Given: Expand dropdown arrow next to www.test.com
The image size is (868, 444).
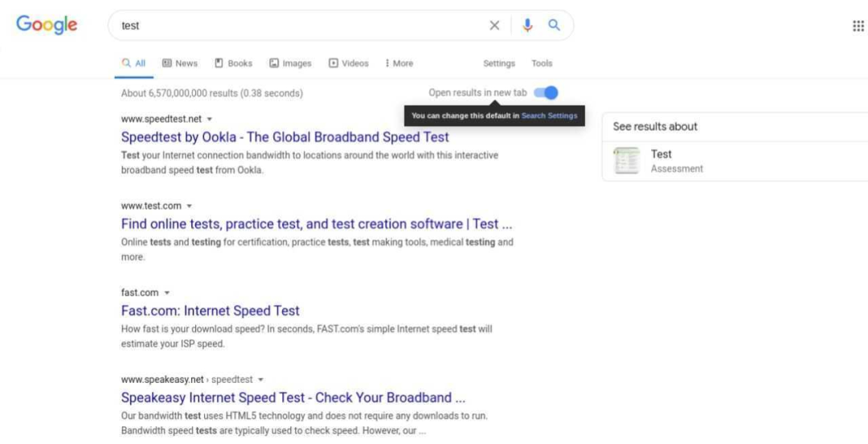Looking at the screenshot, I should pos(190,206).
